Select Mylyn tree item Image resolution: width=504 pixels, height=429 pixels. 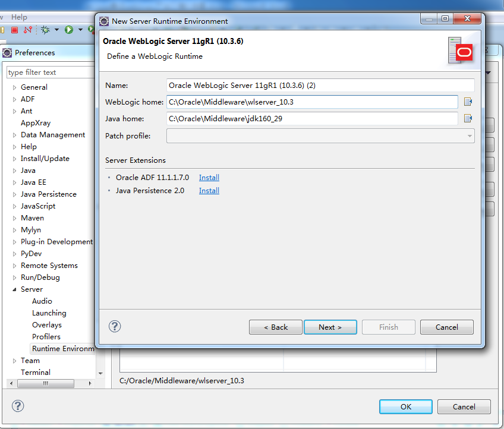pos(31,230)
